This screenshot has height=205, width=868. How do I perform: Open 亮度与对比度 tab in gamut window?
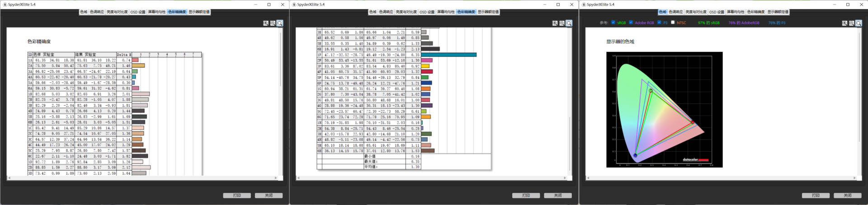(x=696, y=12)
